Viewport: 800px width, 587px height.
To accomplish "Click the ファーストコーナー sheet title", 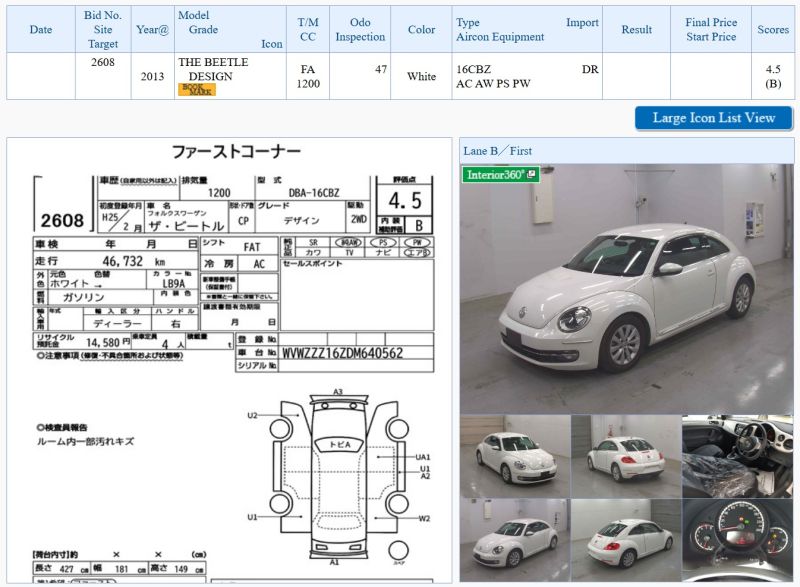I will click(x=236, y=151).
